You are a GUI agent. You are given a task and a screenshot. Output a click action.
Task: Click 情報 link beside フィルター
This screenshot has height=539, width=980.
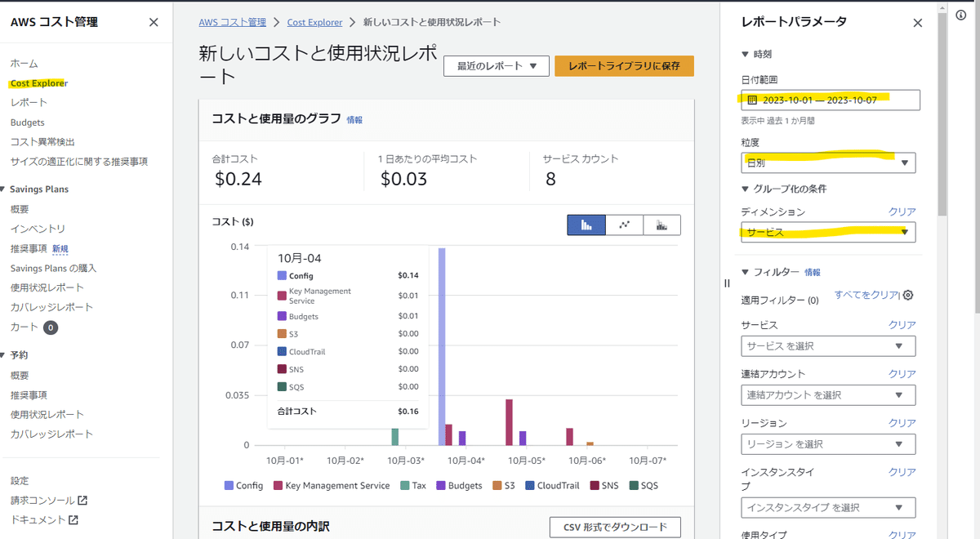point(813,273)
